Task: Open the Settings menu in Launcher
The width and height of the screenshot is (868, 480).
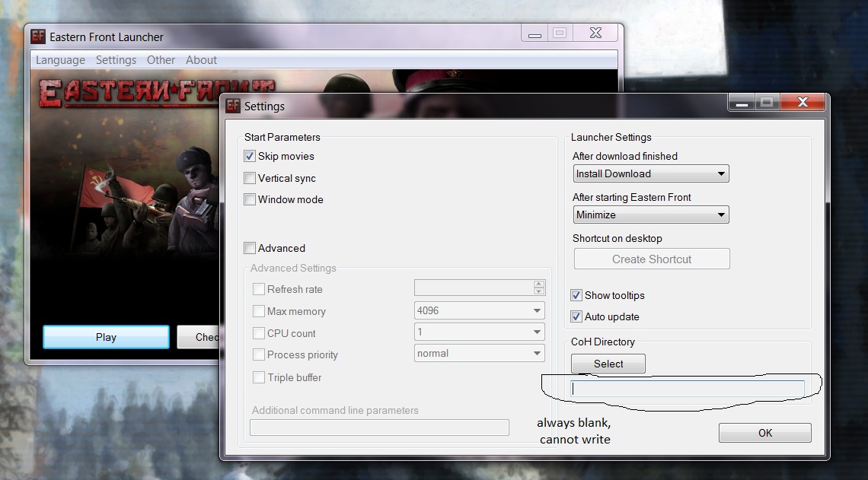Action: (x=116, y=60)
